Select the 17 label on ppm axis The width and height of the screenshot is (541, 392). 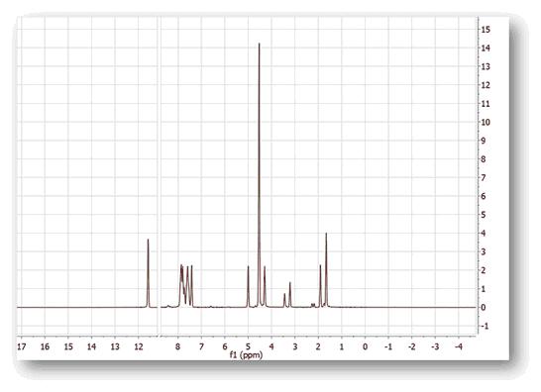pyautogui.click(x=22, y=346)
